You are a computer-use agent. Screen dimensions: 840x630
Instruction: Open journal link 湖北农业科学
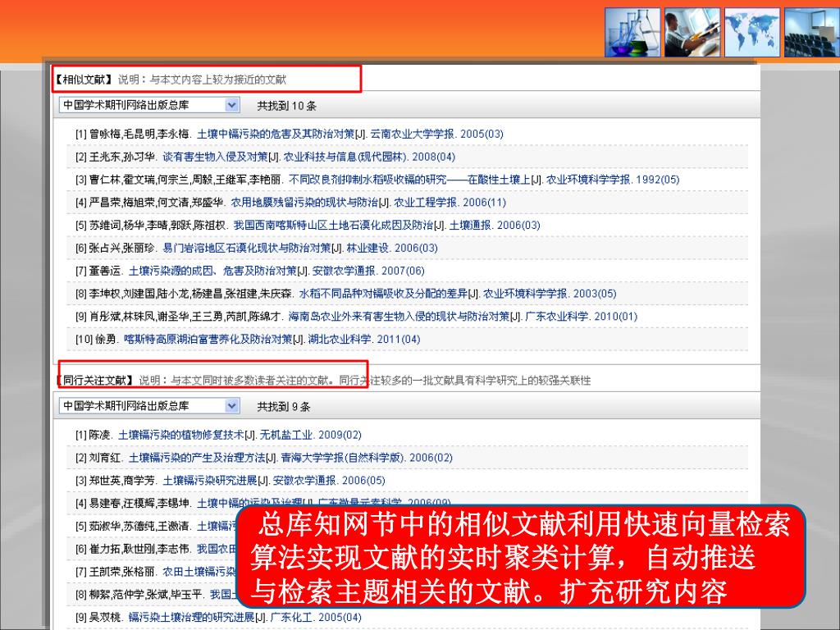click(x=340, y=339)
